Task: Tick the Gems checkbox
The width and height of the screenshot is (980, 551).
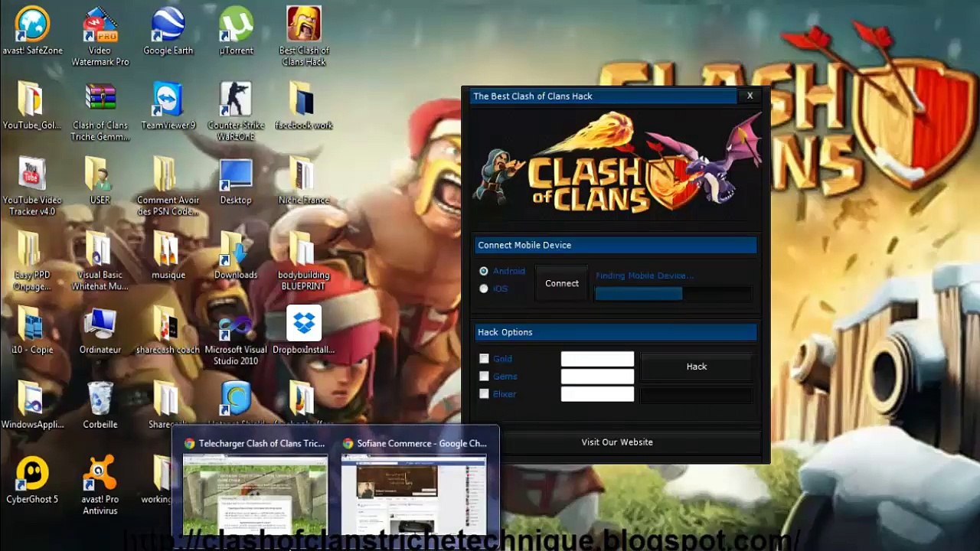Action: 484,377
